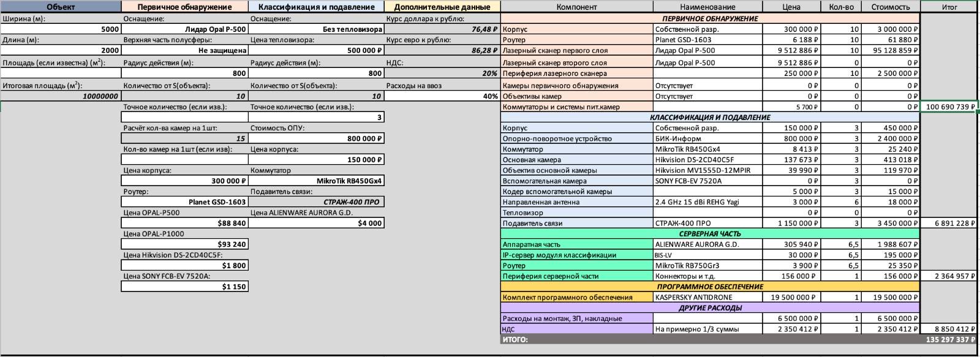Select the "IP-сервер модуля классификации" cell

point(576,255)
